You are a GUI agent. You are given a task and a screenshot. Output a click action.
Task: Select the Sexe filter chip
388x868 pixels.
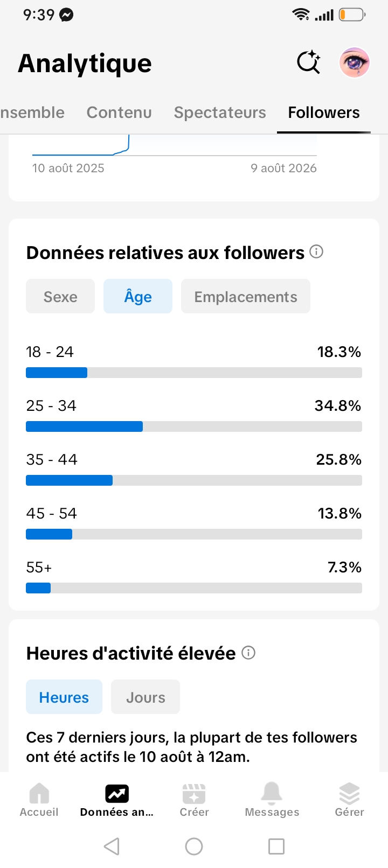60,296
